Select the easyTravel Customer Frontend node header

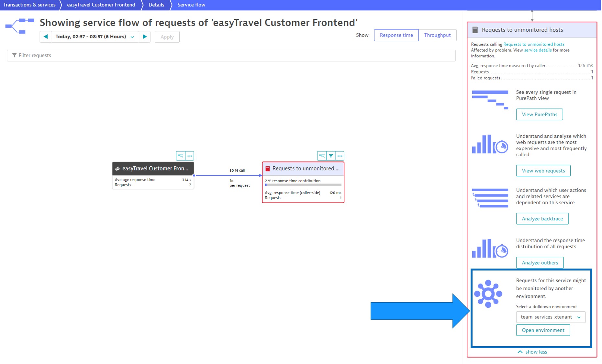tap(153, 169)
